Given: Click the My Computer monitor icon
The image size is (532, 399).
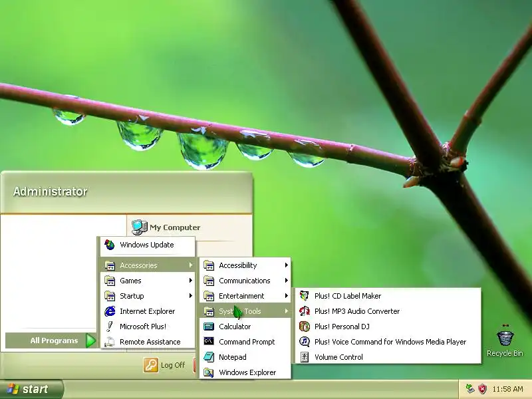Looking at the screenshot, I should point(139,227).
